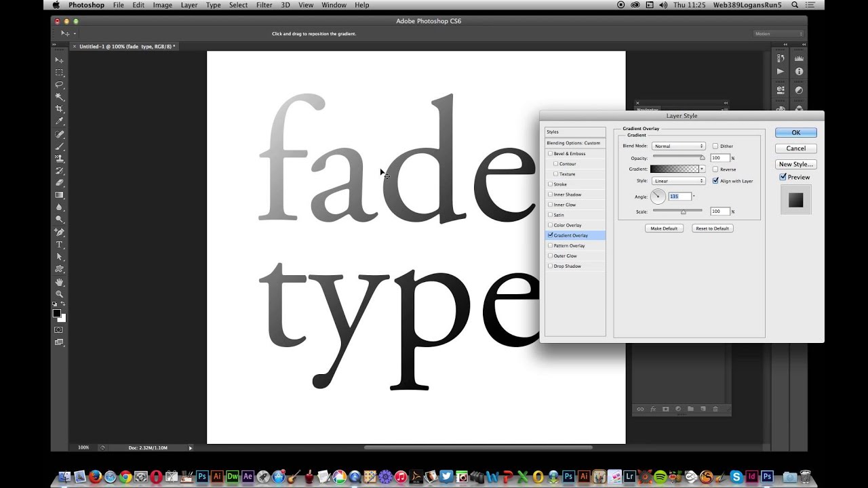
Task: Click the Scale percentage field
Action: click(719, 211)
